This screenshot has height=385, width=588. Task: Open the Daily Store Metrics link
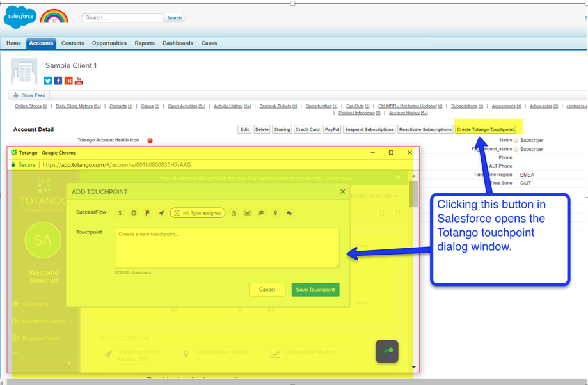pos(78,106)
